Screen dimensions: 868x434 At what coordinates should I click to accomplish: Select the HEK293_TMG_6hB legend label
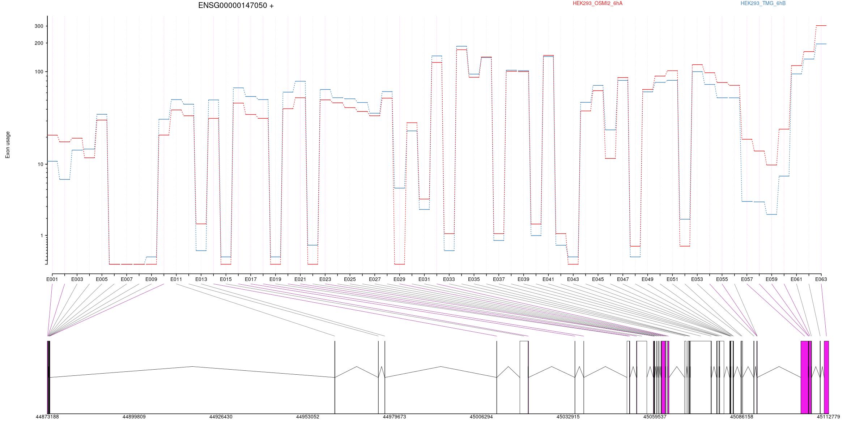pyautogui.click(x=763, y=3)
